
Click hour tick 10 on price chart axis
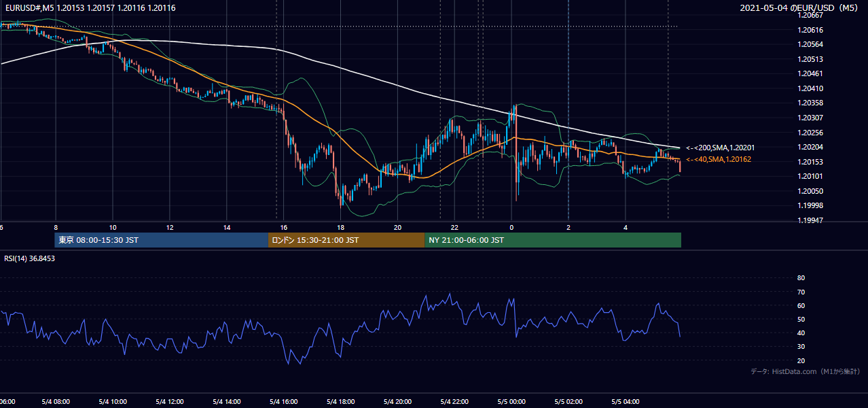(113, 227)
